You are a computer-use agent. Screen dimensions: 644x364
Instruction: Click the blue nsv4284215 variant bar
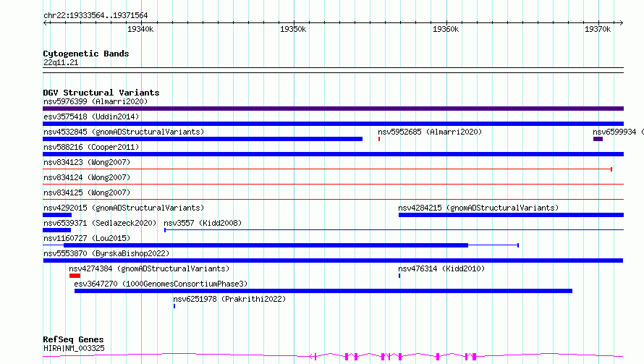tap(511, 215)
